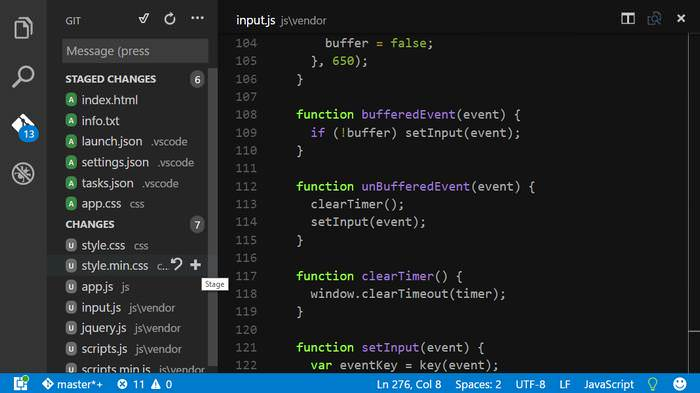Change end of line sequence LF

pyautogui.click(x=565, y=384)
